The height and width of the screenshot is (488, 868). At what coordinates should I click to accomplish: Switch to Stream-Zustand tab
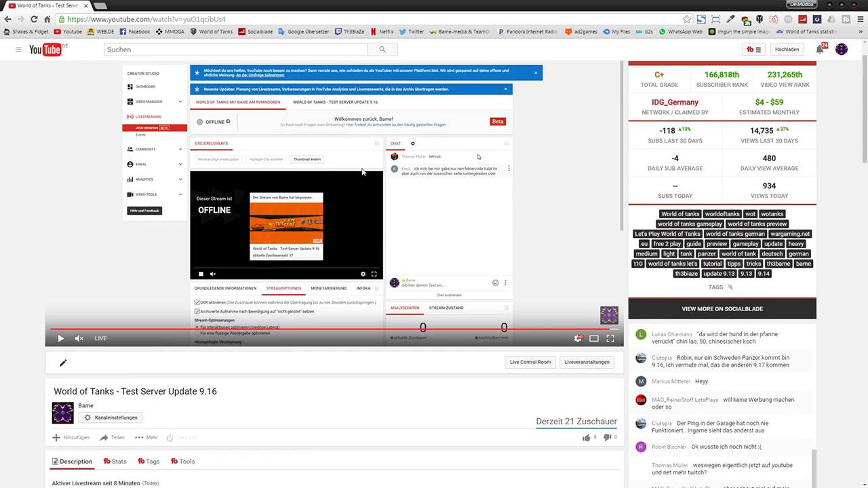(x=446, y=308)
